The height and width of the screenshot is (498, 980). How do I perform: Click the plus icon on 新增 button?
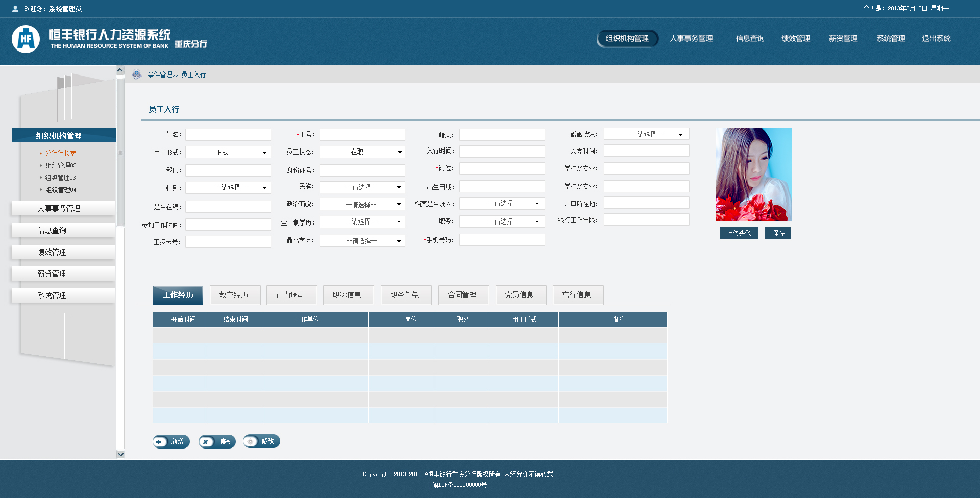tap(159, 442)
